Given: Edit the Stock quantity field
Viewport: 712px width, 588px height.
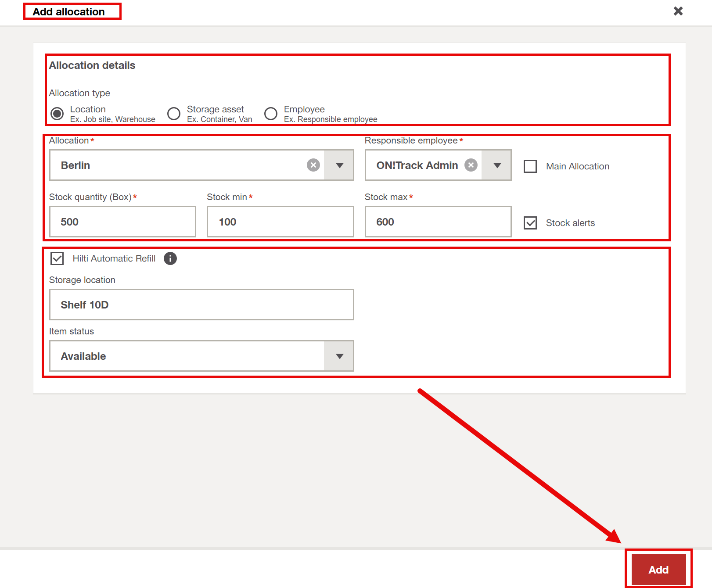Looking at the screenshot, I should click(122, 222).
